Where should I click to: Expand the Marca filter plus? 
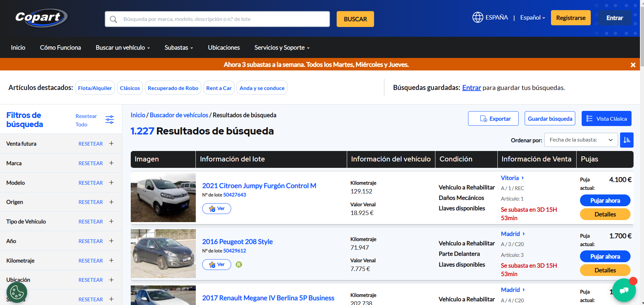tap(111, 163)
